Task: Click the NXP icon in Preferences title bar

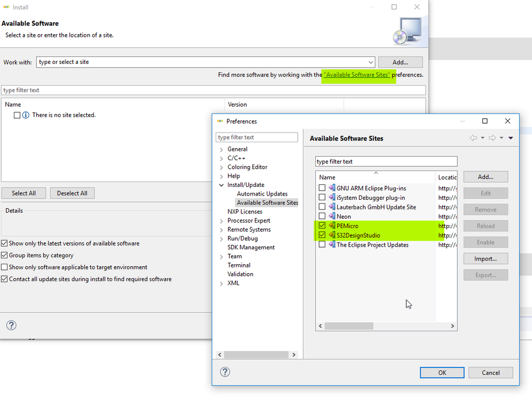Action: [x=220, y=121]
